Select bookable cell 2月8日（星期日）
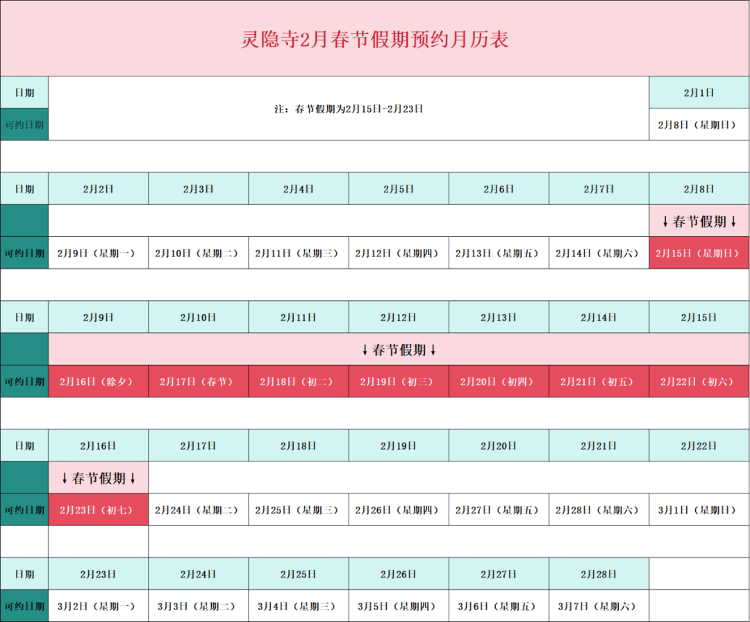 (x=698, y=124)
